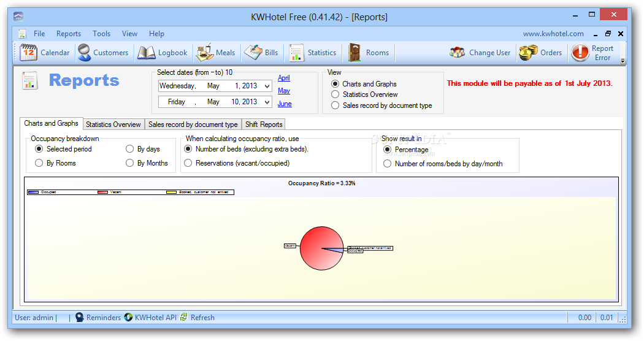Image resolution: width=644 pixels, height=341 pixels.
Task: Click the Reminders icon in status bar
Action: (x=80, y=317)
